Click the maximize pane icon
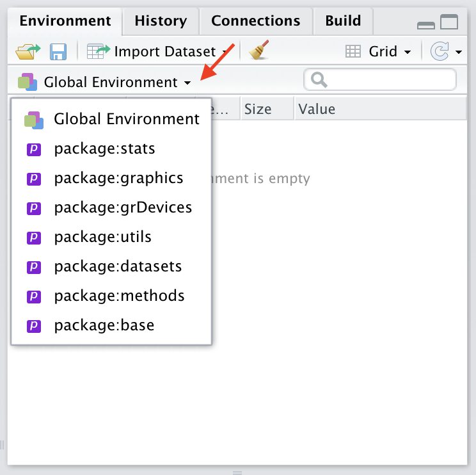The height and width of the screenshot is (475, 476). (x=449, y=22)
